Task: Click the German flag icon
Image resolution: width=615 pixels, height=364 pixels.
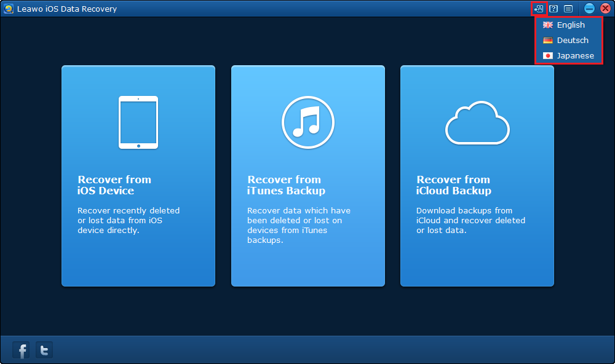Action: [548, 41]
